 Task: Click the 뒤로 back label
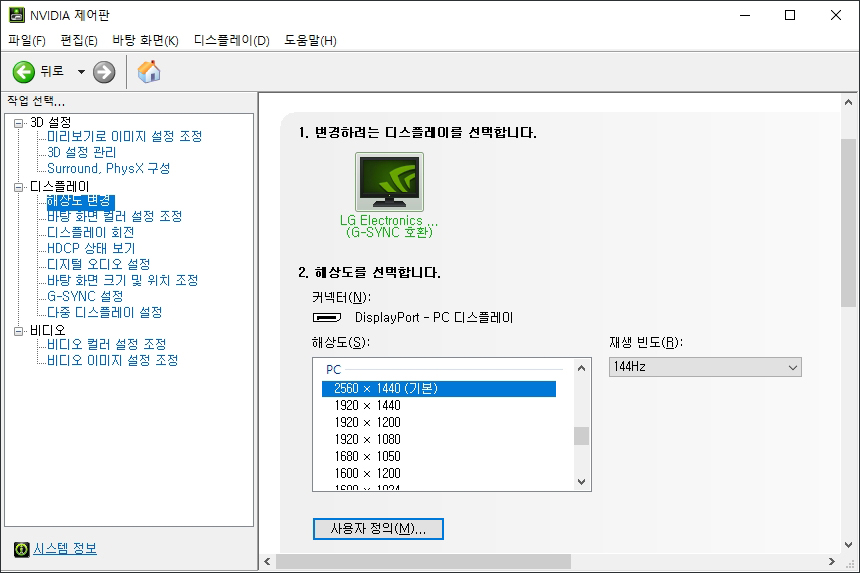(x=52, y=71)
